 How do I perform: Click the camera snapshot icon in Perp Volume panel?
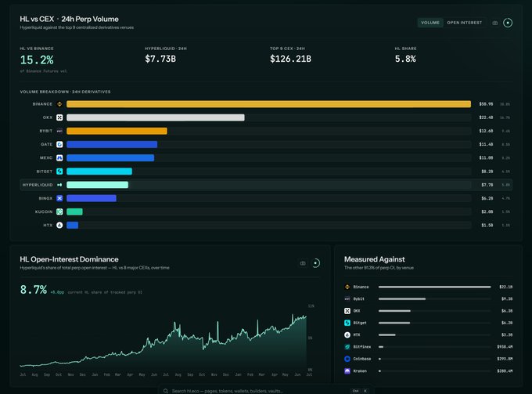[495, 23]
